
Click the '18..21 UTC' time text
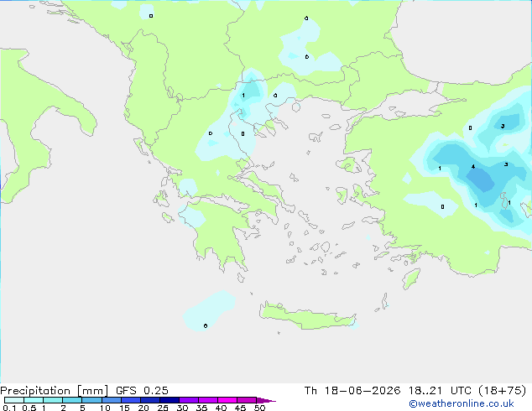(x=440, y=391)
